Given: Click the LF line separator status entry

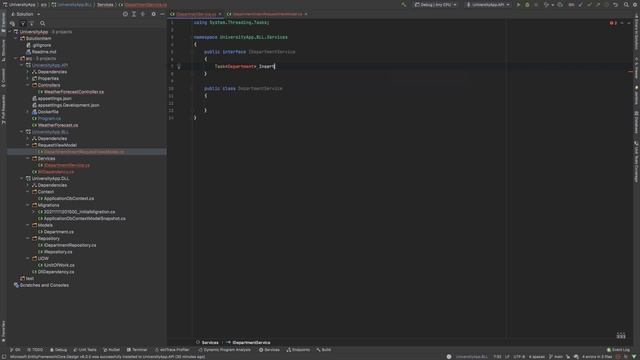Looking at the screenshot, I should (507, 357).
